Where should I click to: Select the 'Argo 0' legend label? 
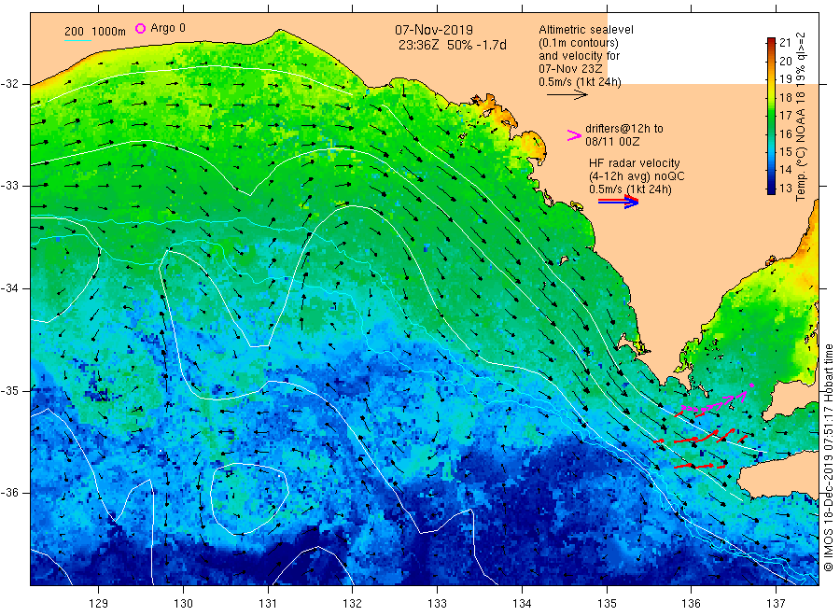168,28
